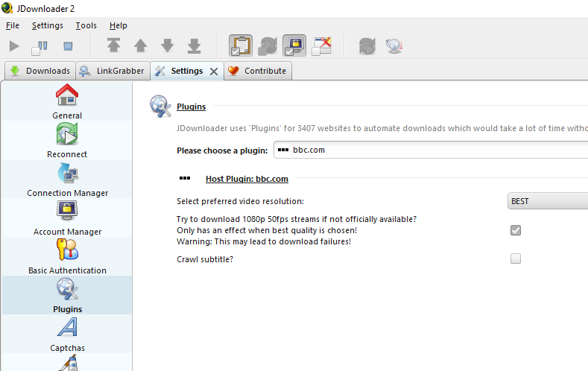This screenshot has height=371, width=588.
Task: Toggle premium accounts toolbar icon
Action: point(294,45)
